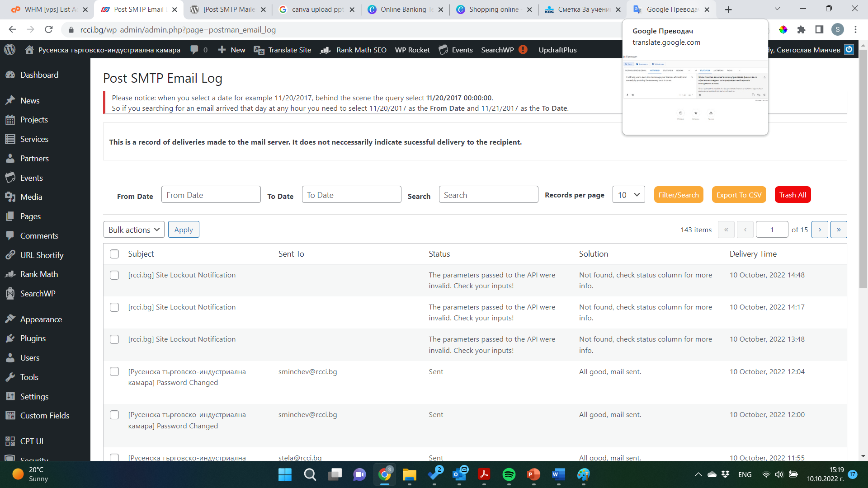Image resolution: width=868 pixels, height=488 pixels.
Task: Open the Appearance paintbrush menu icon
Action: [x=10, y=319]
